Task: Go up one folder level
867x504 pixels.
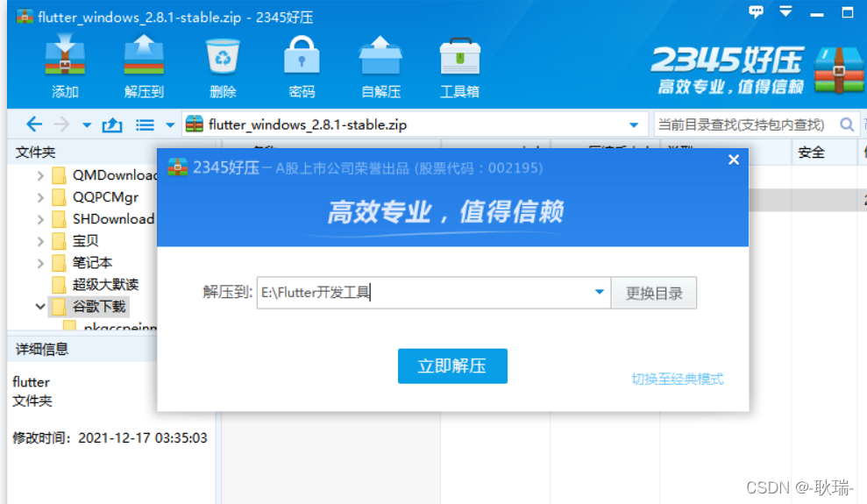Action: point(112,125)
